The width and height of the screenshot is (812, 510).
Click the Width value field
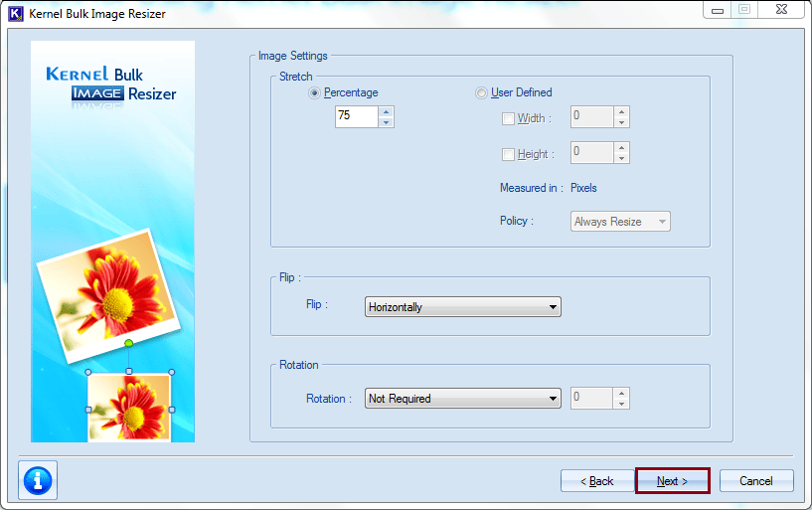592,117
